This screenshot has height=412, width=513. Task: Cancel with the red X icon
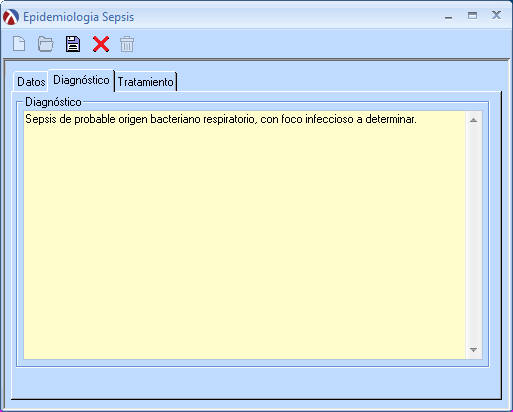101,44
